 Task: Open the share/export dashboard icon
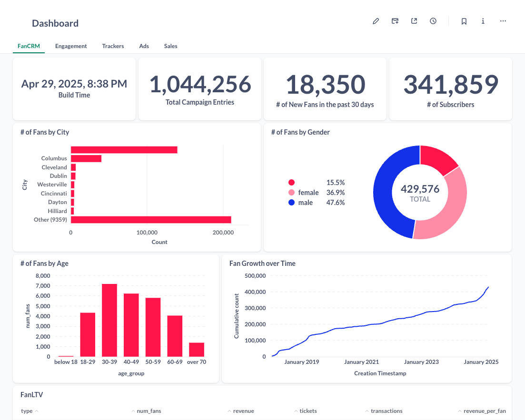414,21
